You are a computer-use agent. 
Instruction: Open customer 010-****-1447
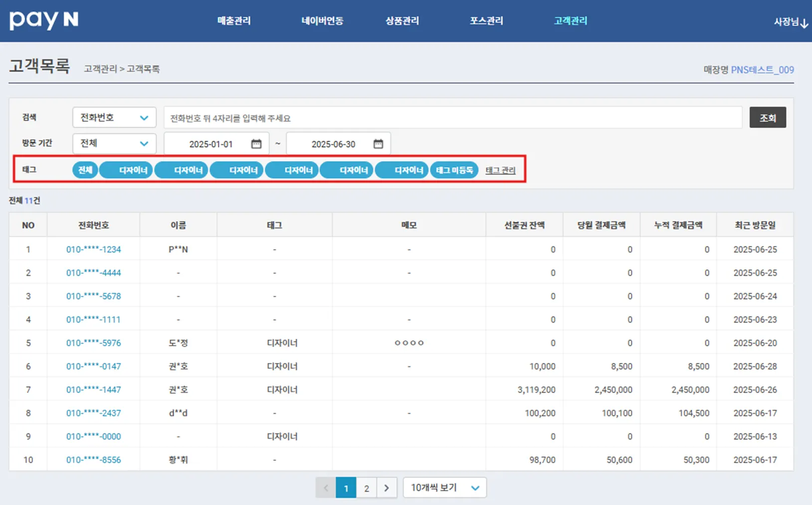93,390
